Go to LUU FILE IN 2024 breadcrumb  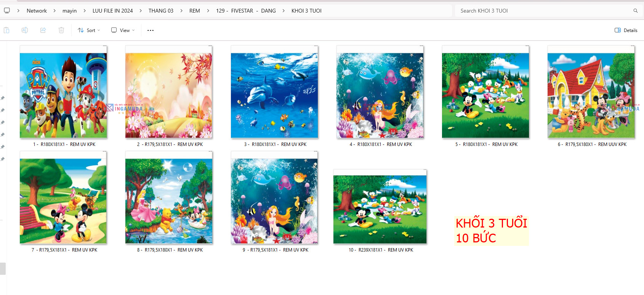[113, 11]
